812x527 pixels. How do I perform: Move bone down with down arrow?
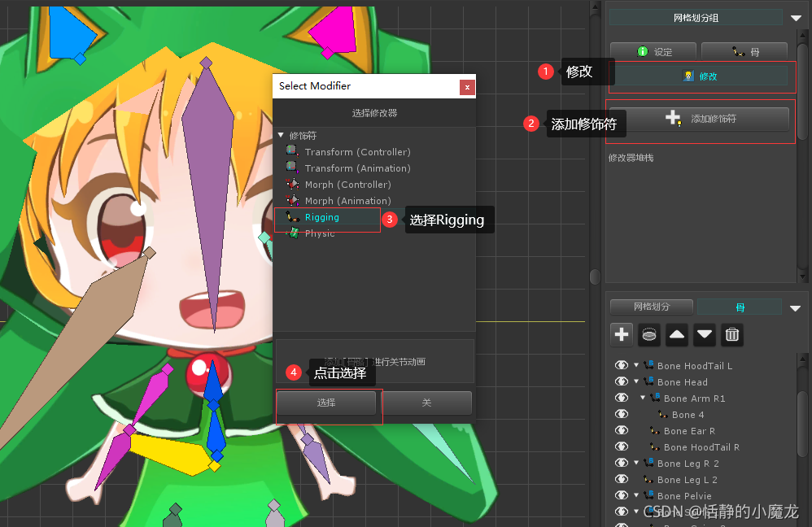[x=705, y=334]
